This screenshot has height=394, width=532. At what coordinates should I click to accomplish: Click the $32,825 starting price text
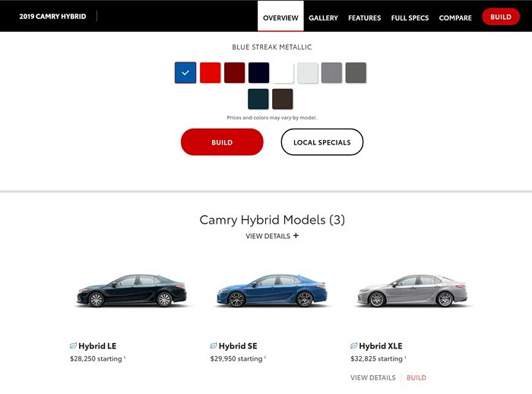pos(378,359)
